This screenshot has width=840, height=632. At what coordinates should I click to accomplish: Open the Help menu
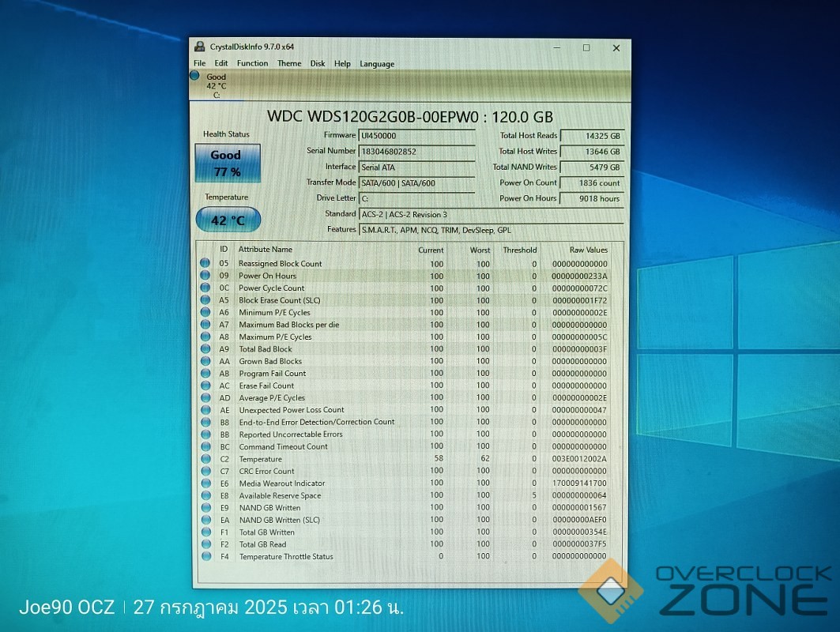[x=342, y=64]
